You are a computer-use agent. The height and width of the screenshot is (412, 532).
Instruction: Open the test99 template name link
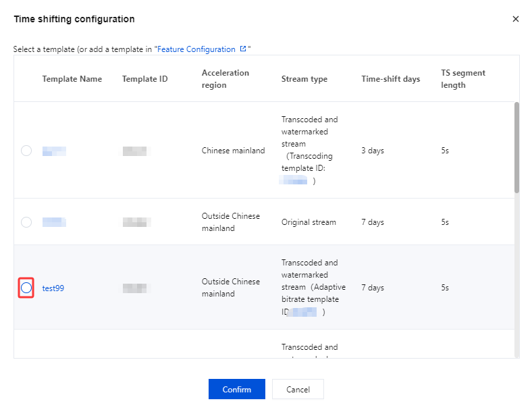[53, 288]
